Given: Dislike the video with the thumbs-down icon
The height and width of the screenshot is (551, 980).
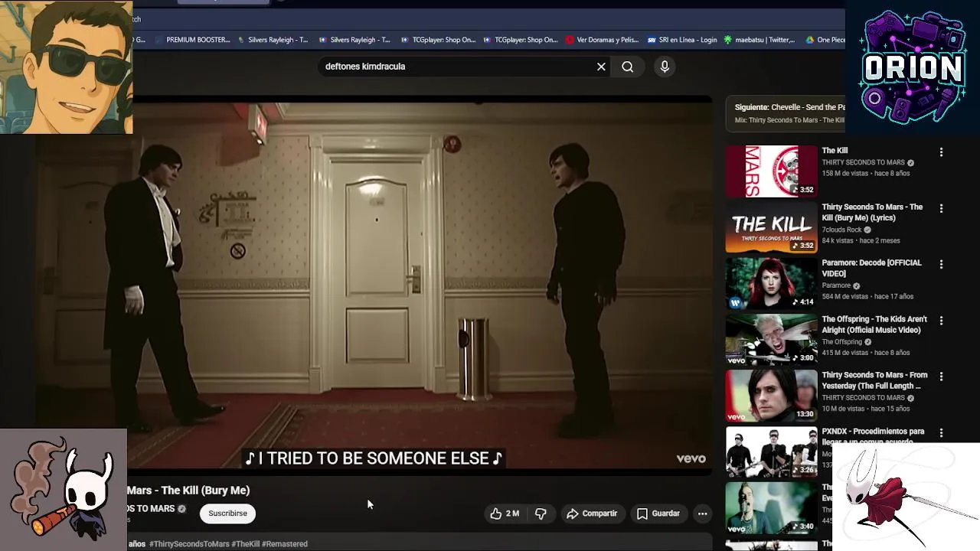Looking at the screenshot, I should point(541,514).
